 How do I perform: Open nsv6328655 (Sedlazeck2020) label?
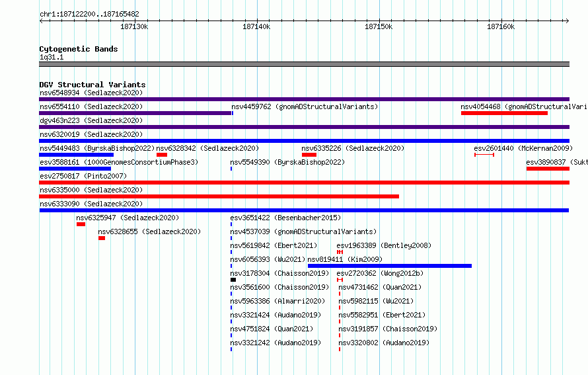click(149, 231)
